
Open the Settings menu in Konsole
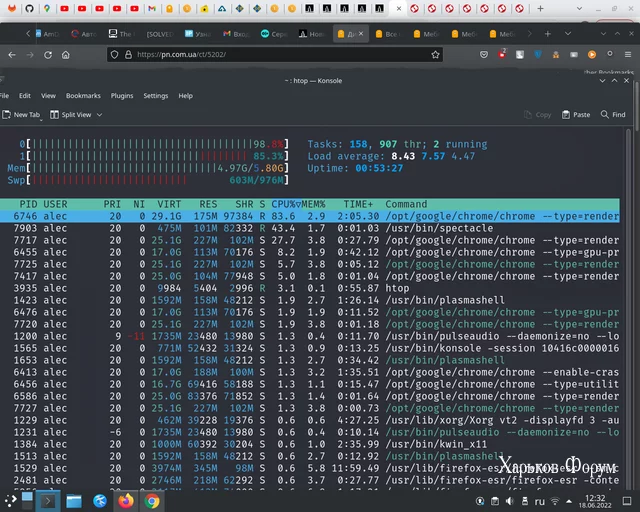click(156, 96)
